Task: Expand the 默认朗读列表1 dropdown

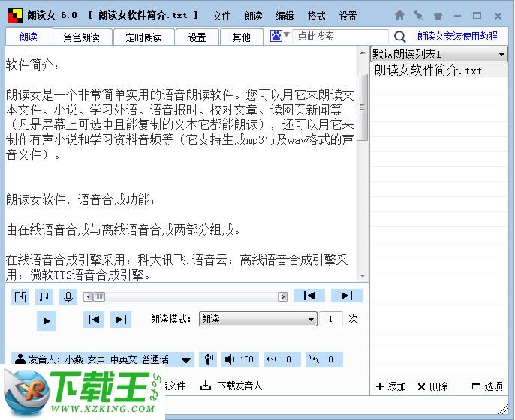Action: coord(501,55)
